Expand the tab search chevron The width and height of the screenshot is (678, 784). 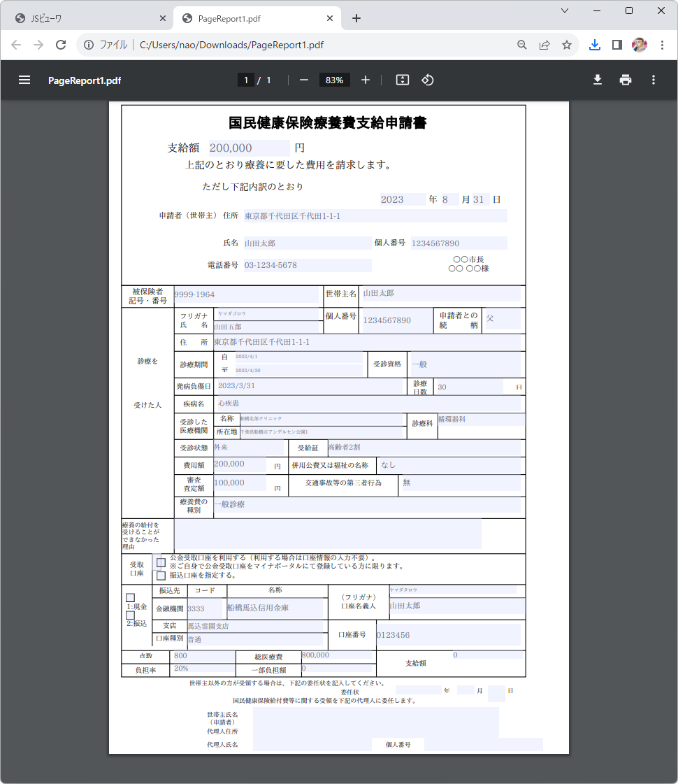565,10
